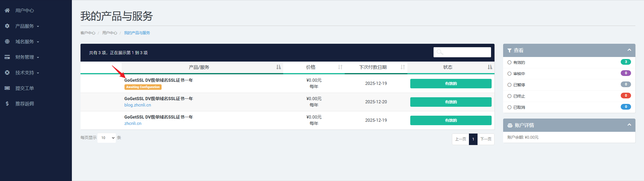Click the 用户中心 breadcrumb link
644x181 pixels.
(110, 33)
